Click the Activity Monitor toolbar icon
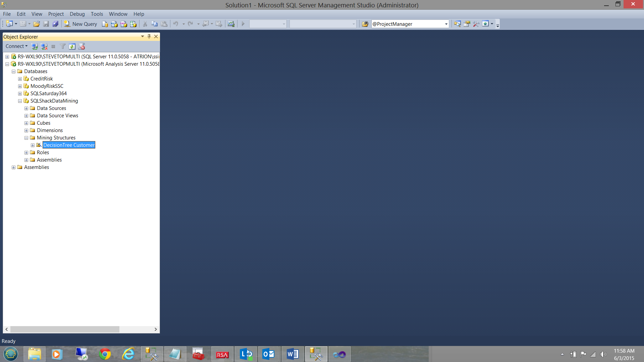This screenshot has width=644, height=362. [231, 24]
